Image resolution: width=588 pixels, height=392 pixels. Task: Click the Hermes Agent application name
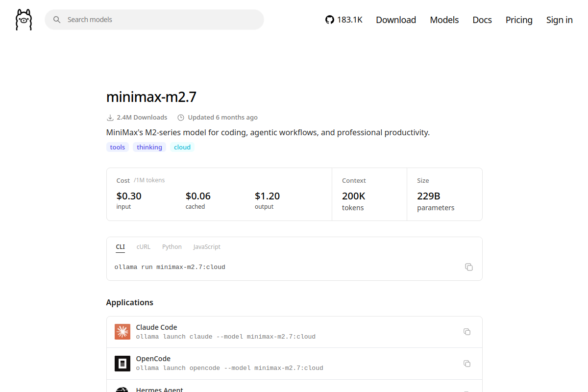[x=160, y=390]
